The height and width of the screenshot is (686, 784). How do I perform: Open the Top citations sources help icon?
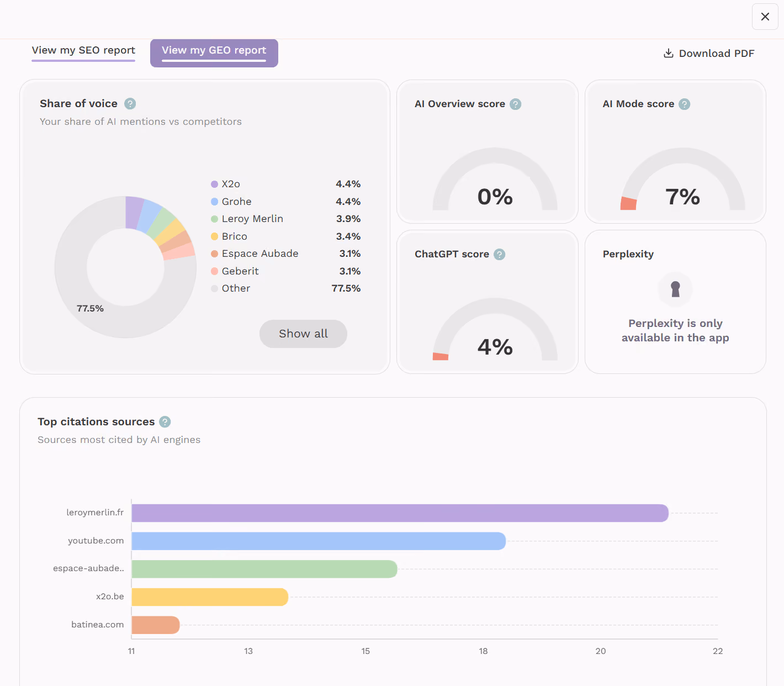(165, 422)
